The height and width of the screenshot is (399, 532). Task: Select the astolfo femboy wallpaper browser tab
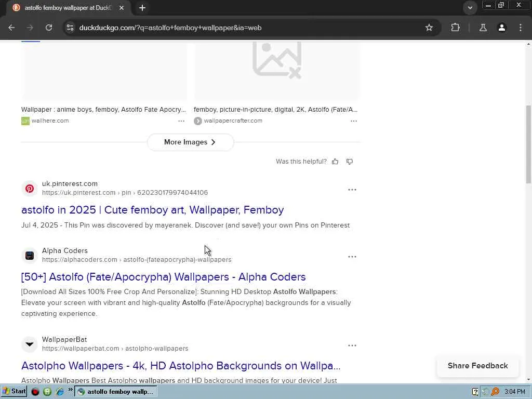pos(68,8)
